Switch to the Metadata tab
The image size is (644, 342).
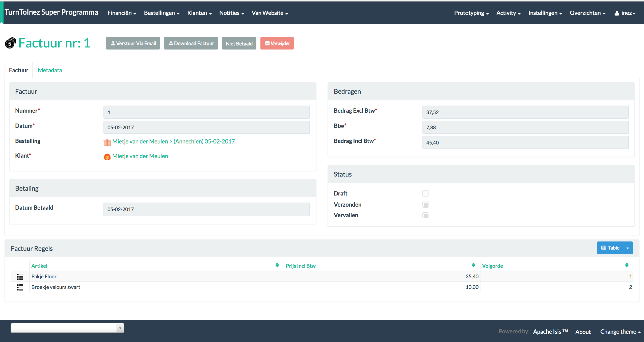pyautogui.click(x=50, y=70)
